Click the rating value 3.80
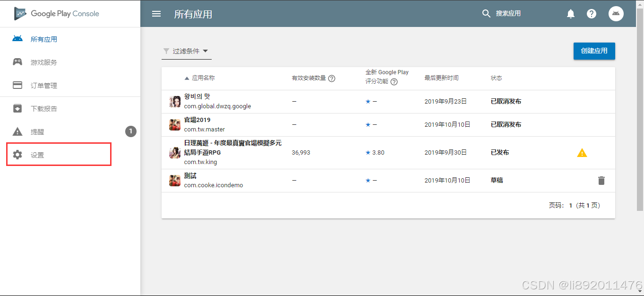 click(x=378, y=153)
